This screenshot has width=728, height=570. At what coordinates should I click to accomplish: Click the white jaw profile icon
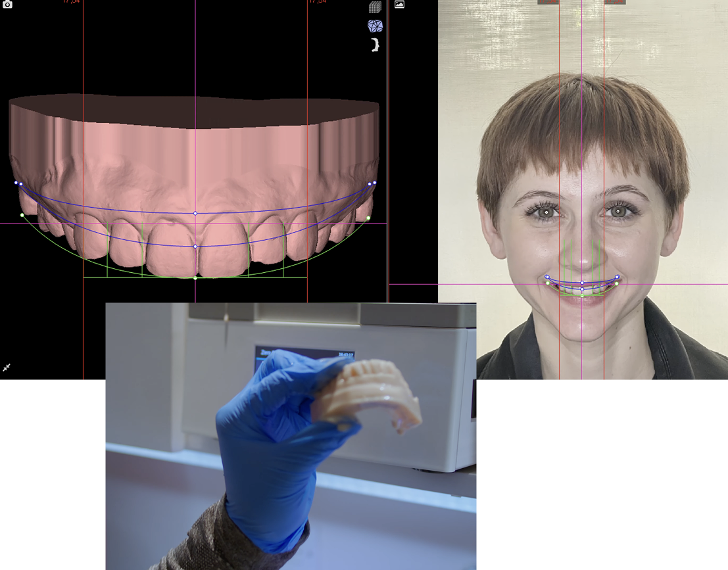tap(375, 45)
